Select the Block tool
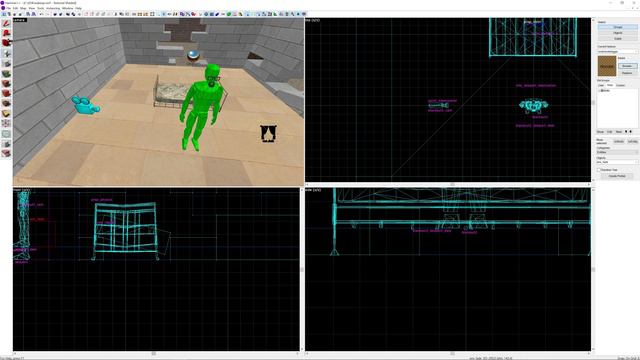Viewport: 640px width, 360px height. (x=6, y=64)
